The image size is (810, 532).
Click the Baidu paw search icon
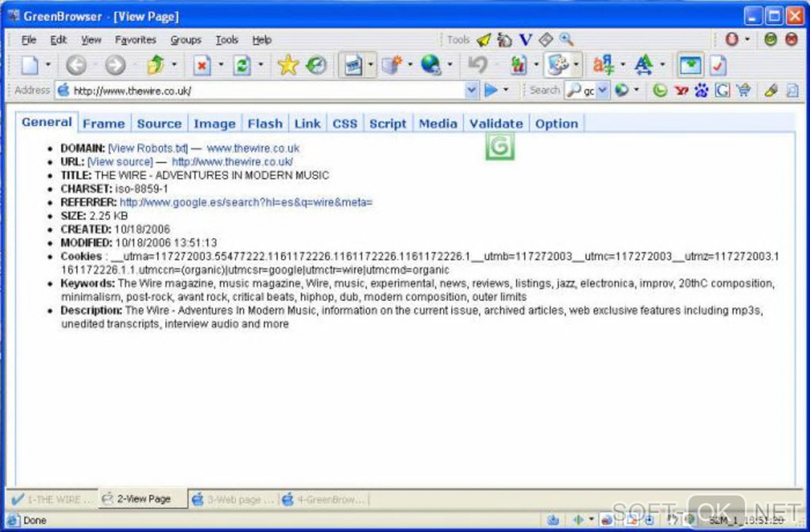tap(701, 91)
